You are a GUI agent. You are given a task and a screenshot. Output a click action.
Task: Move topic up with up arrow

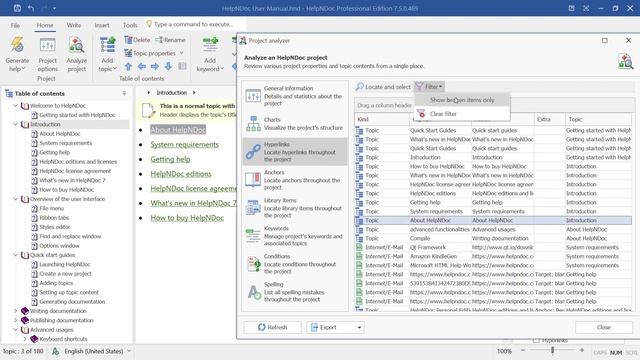coord(128,66)
